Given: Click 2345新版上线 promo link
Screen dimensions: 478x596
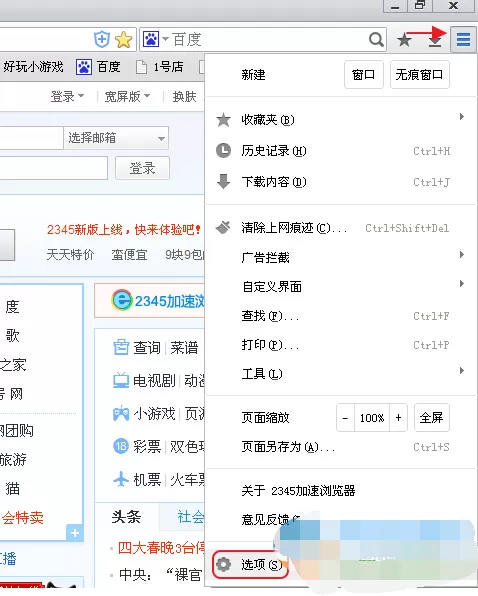Looking at the screenshot, I should coord(124,230).
